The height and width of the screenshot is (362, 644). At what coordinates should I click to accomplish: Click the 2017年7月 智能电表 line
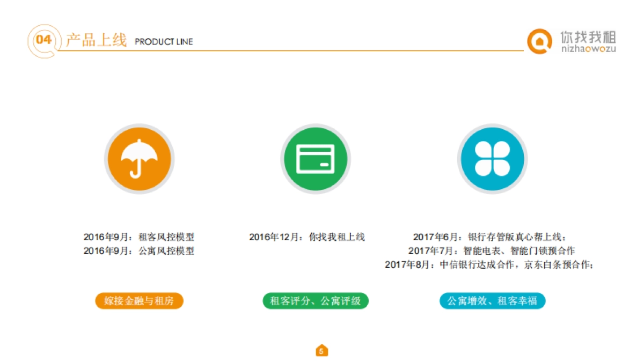[x=492, y=250]
